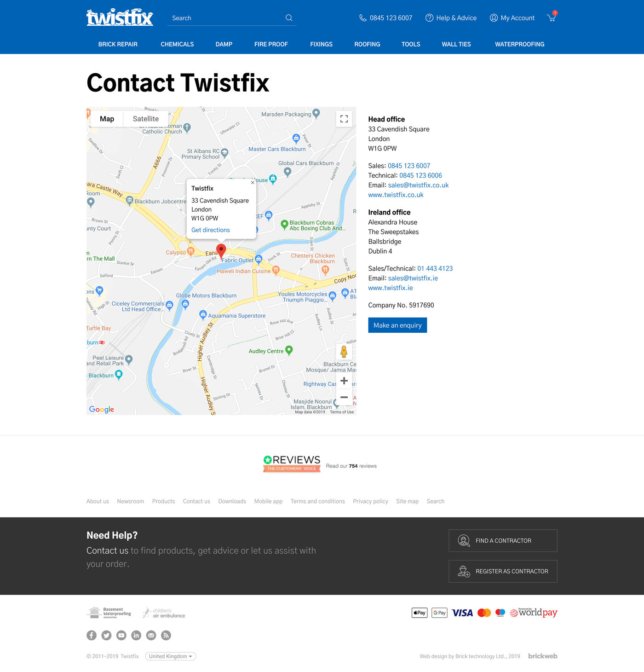Click the search magnifier icon
The width and height of the screenshot is (644, 672).
pyautogui.click(x=289, y=18)
